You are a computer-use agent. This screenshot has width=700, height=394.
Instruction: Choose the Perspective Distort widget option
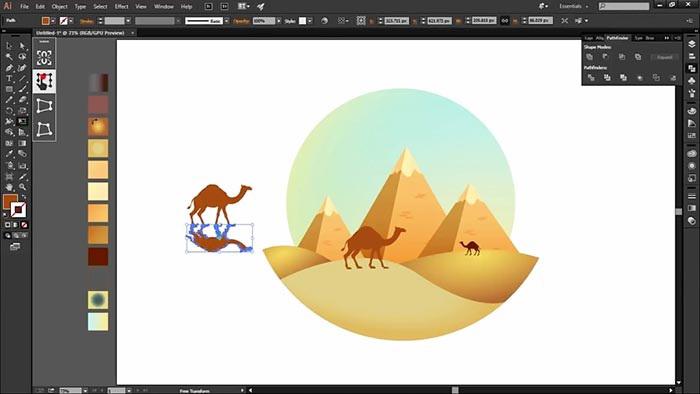44,106
